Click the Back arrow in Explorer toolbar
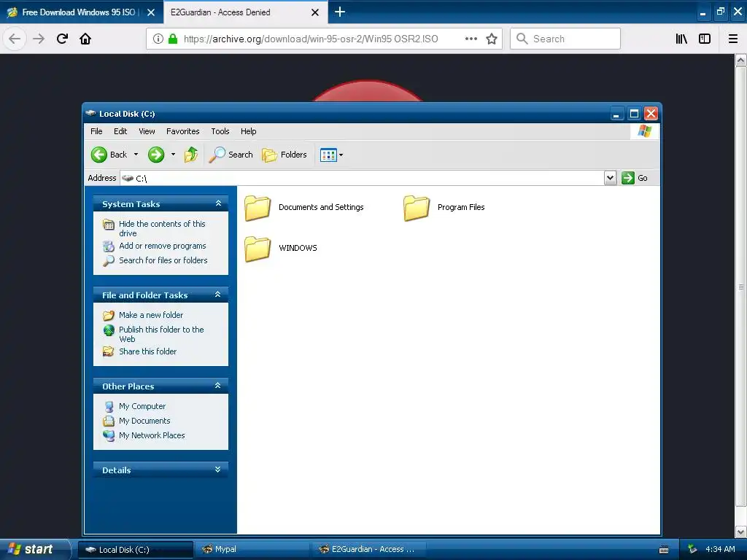The width and height of the screenshot is (747, 560). (x=99, y=155)
